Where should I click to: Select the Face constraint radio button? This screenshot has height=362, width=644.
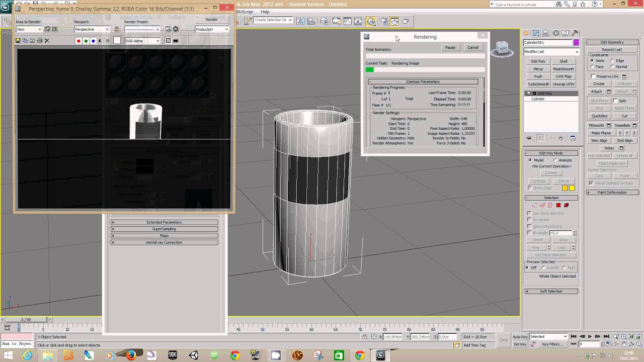coord(592,66)
